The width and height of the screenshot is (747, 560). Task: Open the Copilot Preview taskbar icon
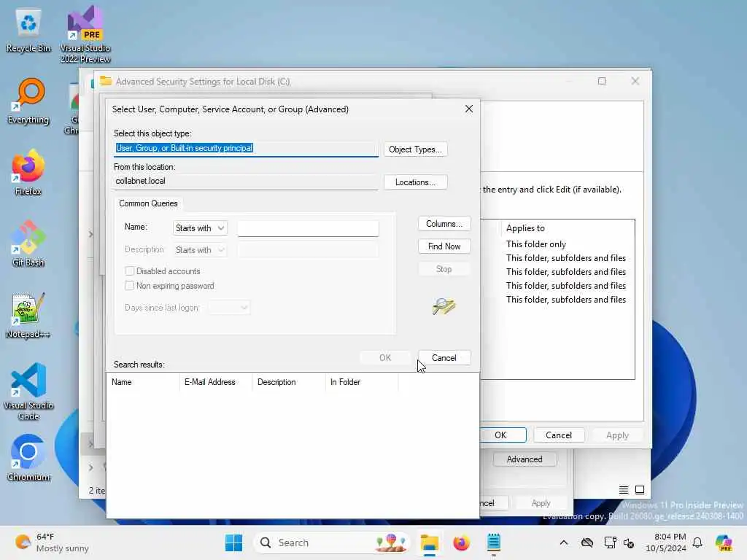[724, 542]
